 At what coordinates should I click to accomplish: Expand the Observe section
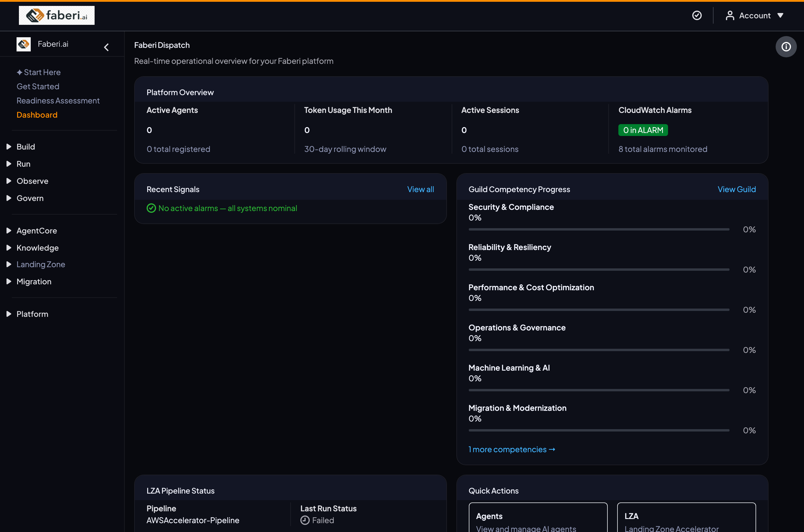click(9, 181)
